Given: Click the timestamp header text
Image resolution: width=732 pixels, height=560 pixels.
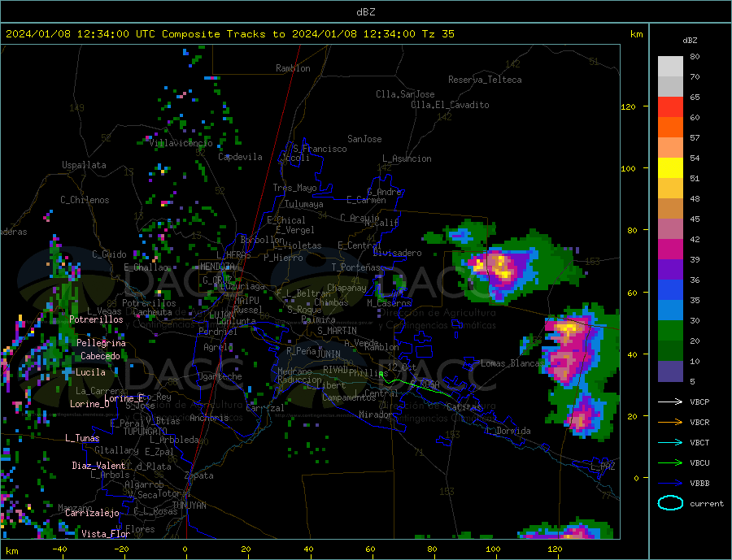Looking at the screenshot, I should [x=229, y=34].
